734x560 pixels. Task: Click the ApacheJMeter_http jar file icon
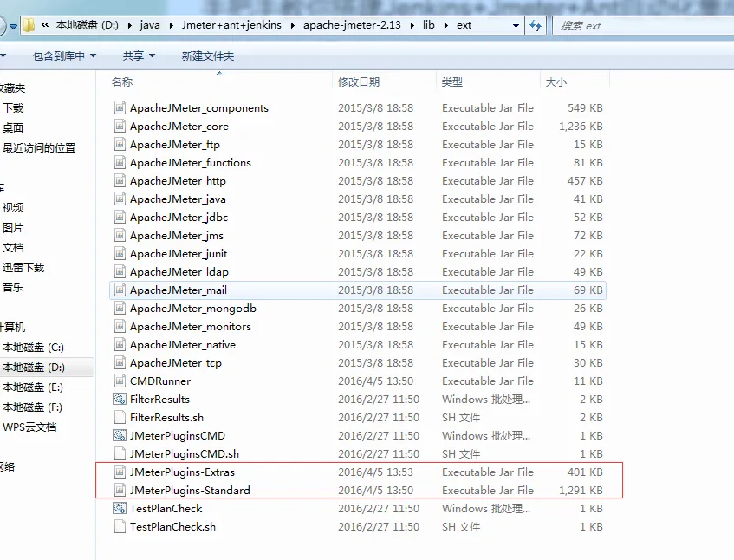(120, 180)
